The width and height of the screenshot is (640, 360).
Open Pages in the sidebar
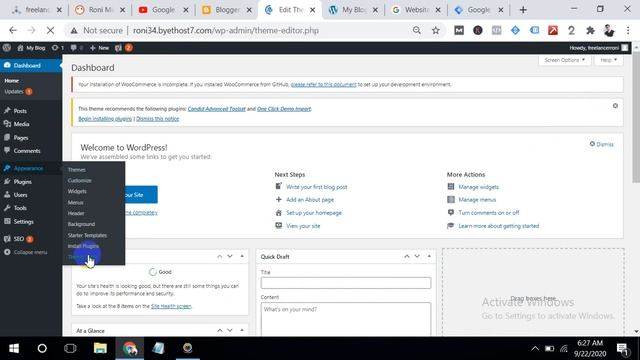pyautogui.click(x=20, y=138)
